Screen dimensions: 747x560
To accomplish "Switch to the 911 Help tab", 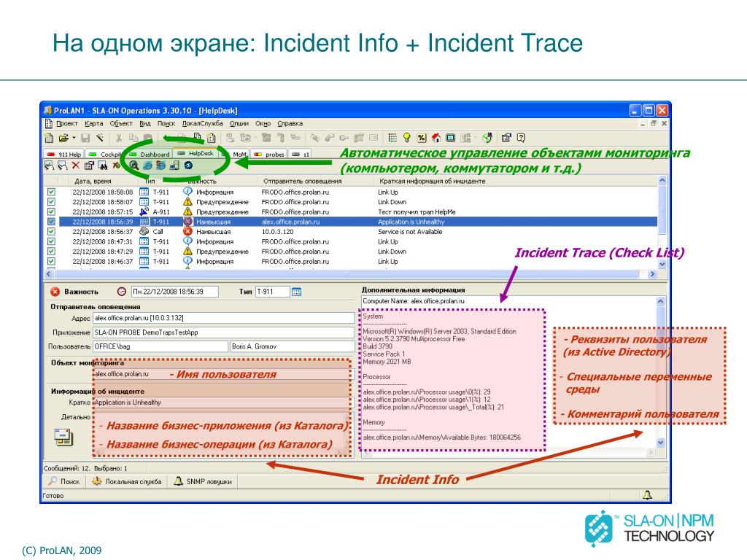I will 64,155.
